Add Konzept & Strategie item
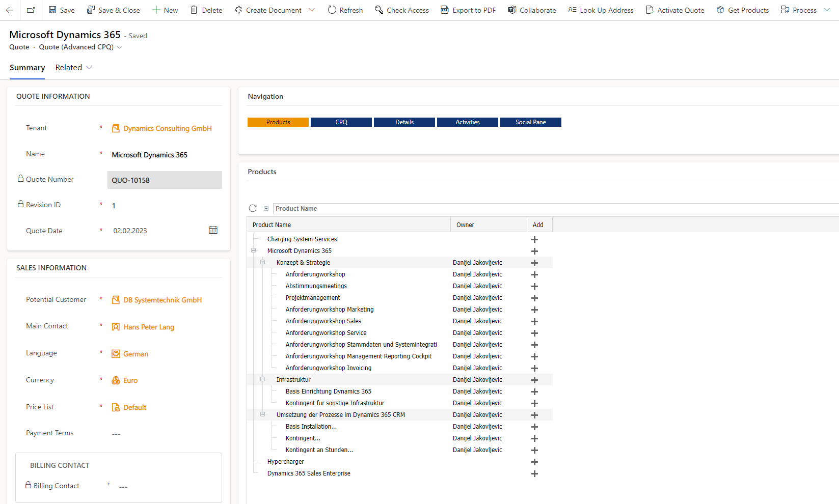Viewport: 839px width, 504px height. tap(534, 263)
